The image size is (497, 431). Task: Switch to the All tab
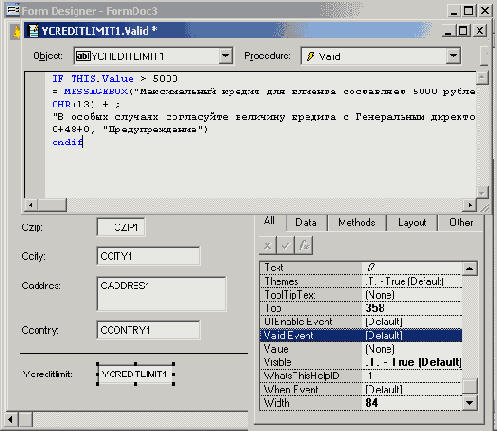(269, 221)
